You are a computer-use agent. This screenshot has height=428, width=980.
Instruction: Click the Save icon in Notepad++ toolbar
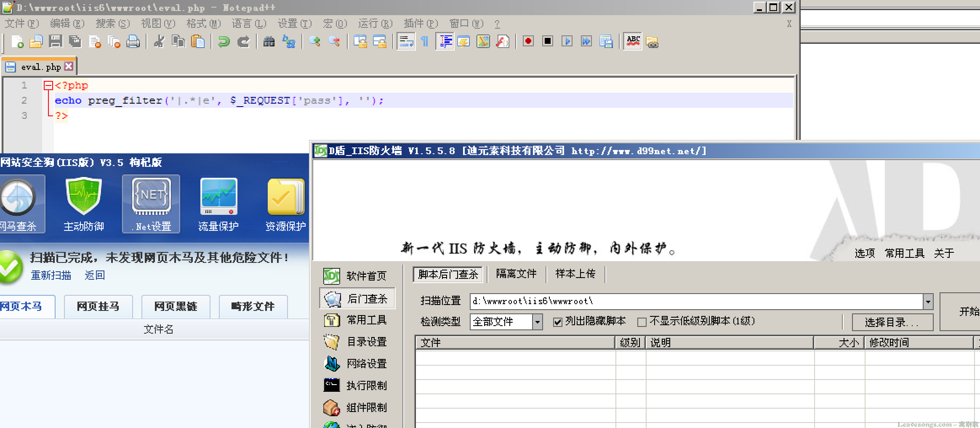[56, 42]
